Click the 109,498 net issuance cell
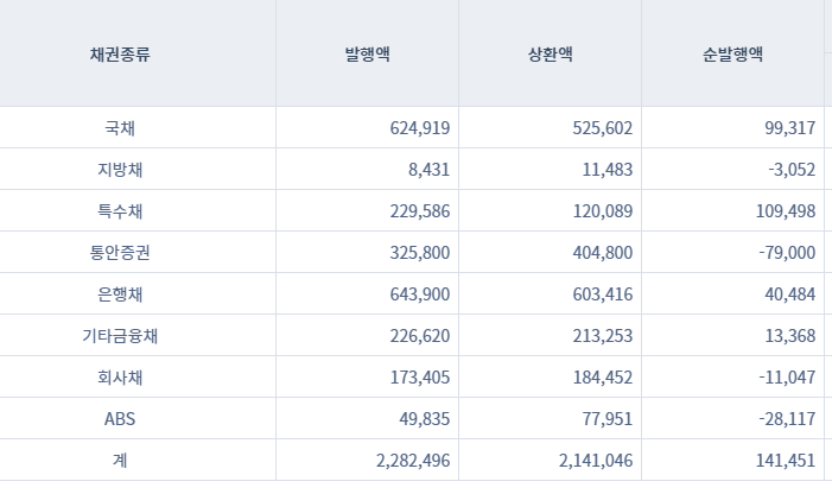This screenshot has width=832, height=494. click(785, 211)
